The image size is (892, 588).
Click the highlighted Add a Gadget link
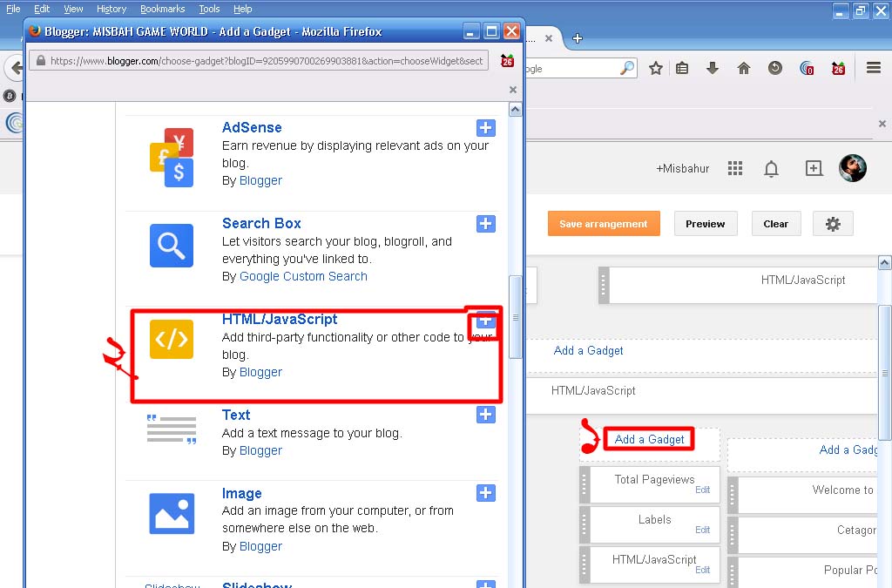pos(650,439)
